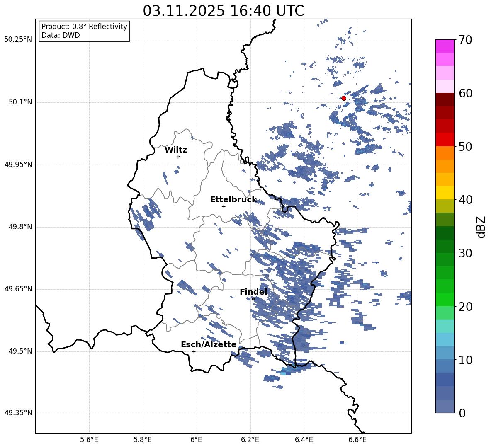Viewport: 491px width, 448px height.
Task: Click the Esch/Alzette station cross marker
Action: pos(194,351)
